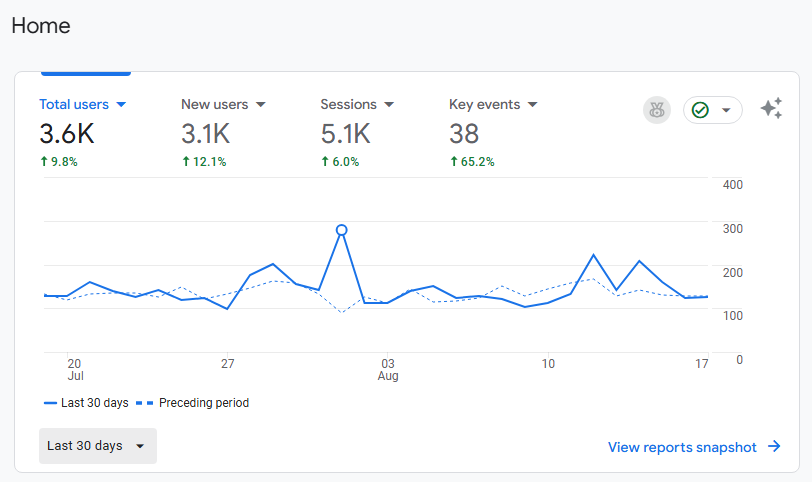Select the Total users metric tab

pos(74,104)
